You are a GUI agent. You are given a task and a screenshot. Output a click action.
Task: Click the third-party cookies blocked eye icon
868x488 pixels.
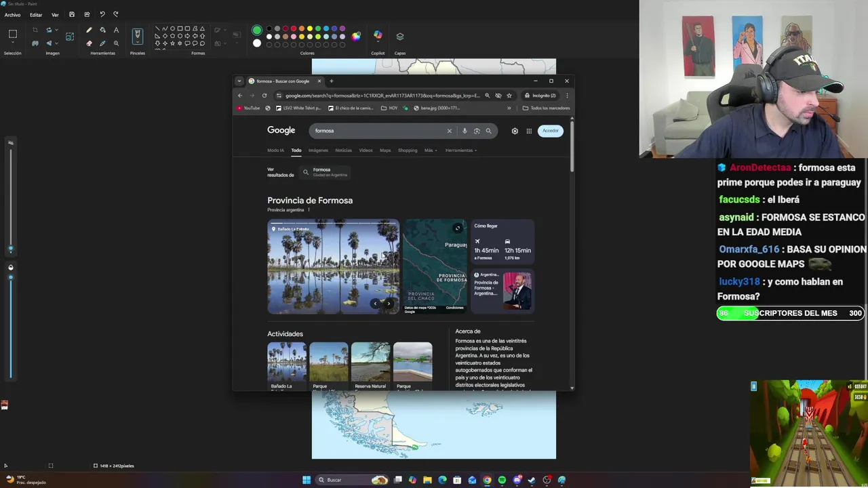[x=498, y=96]
